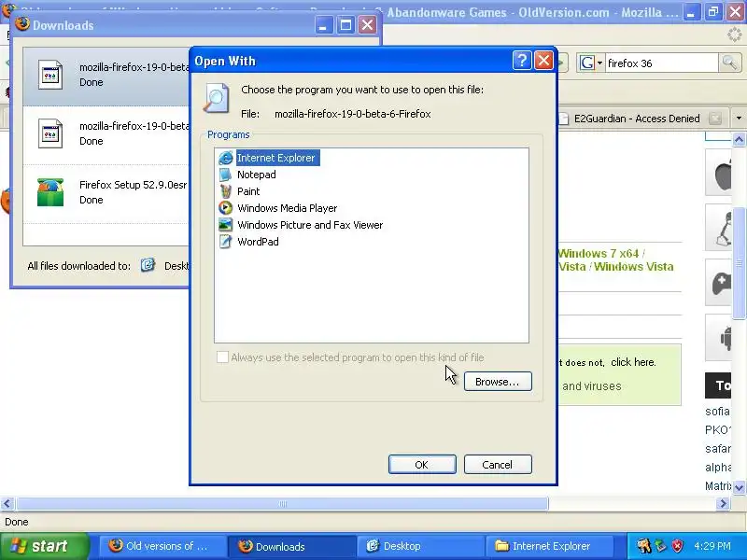Switch to Internet Explorer folder taskbar button

(549, 546)
